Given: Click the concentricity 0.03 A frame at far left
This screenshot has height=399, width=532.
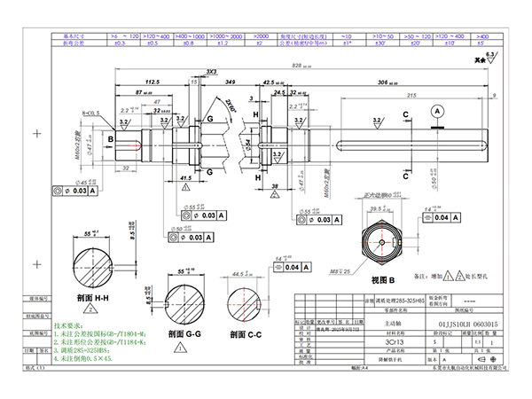Looking at the screenshot, I should [x=74, y=191].
